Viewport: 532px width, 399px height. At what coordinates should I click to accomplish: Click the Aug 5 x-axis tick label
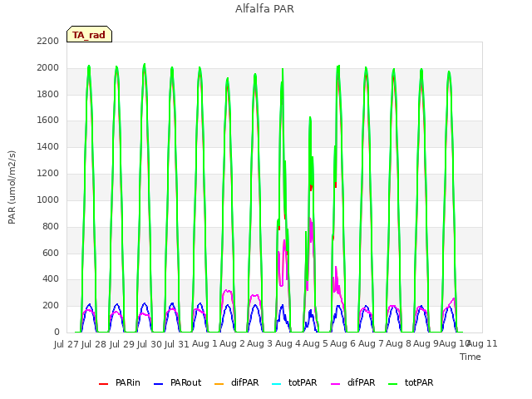(315, 343)
